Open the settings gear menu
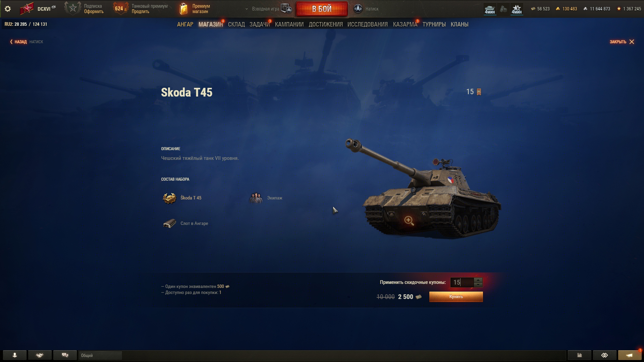The image size is (644, 362). (8, 9)
